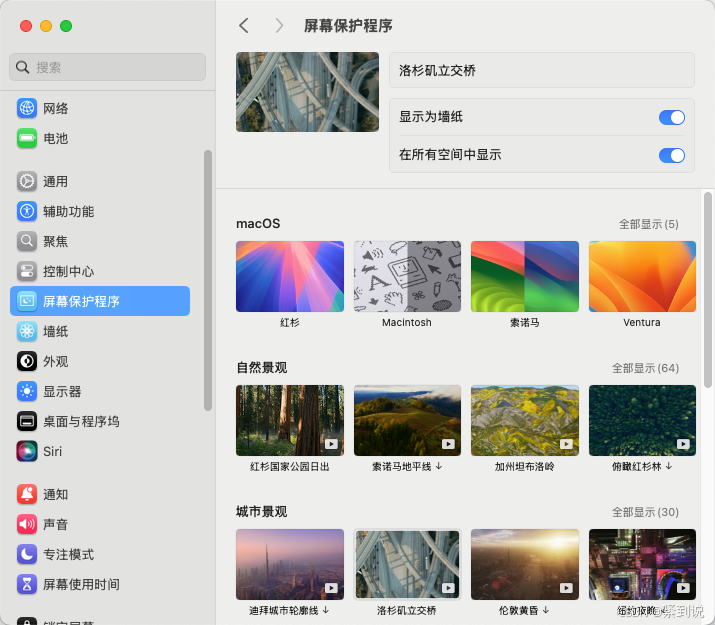Open the 专注模式 moon icon

[27, 554]
